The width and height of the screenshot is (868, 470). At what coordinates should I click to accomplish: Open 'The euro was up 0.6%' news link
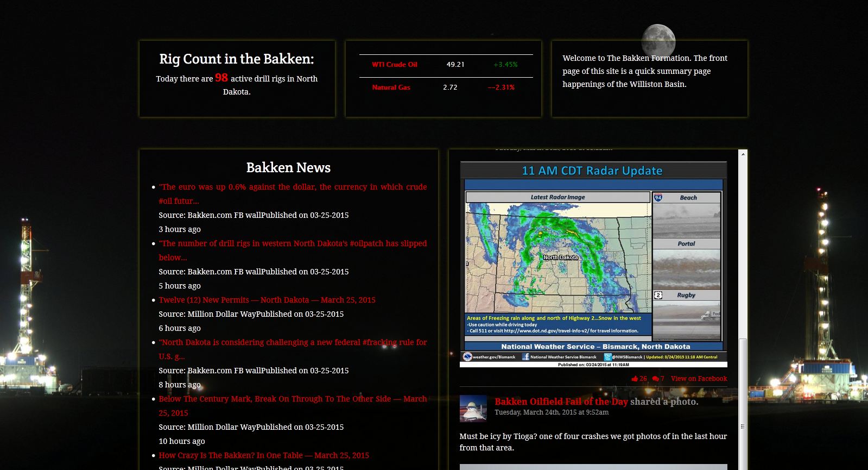coord(293,194)
